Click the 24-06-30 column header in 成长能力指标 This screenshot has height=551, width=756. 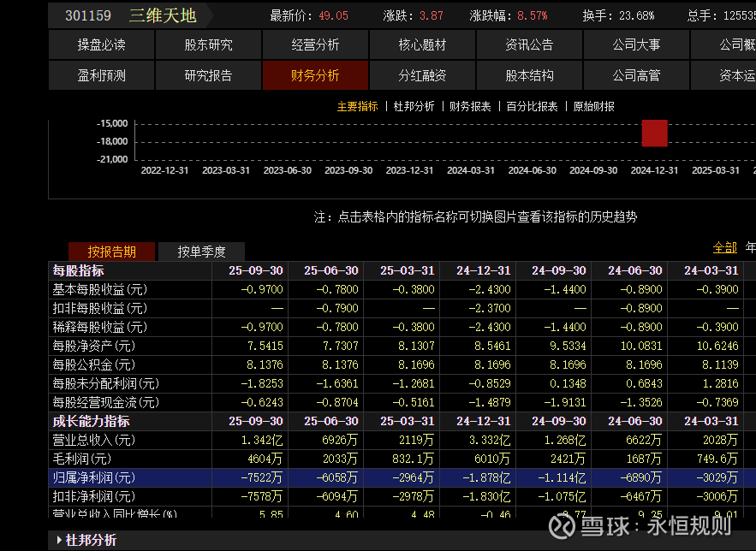(635, 421)
